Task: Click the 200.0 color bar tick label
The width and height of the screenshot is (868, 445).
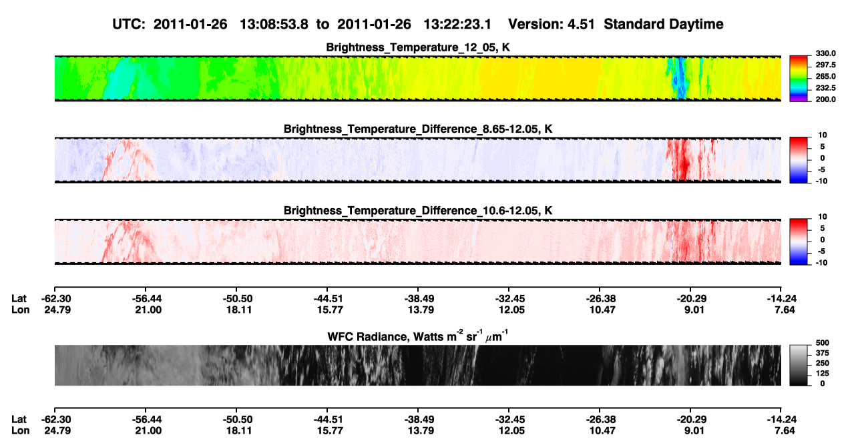Action: 824,99
